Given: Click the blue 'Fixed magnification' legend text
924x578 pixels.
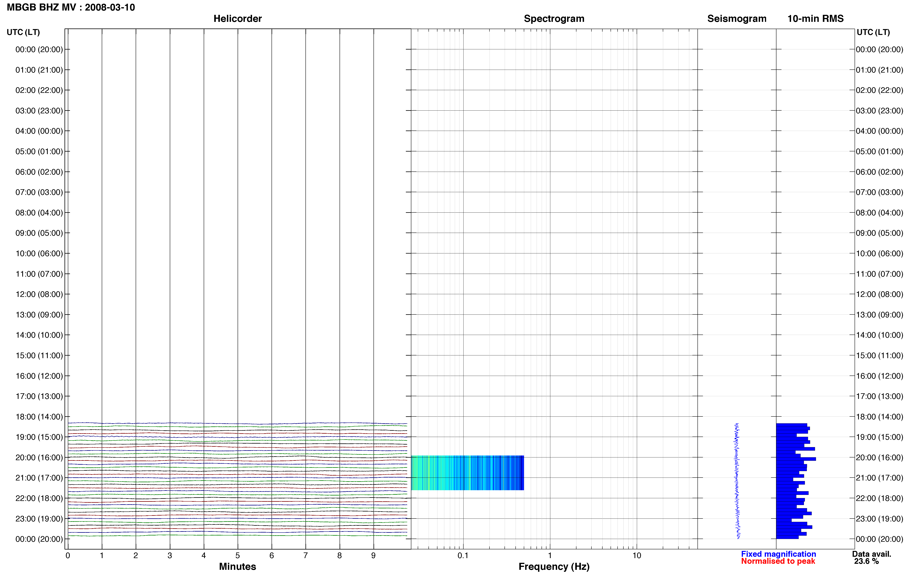Looking at the screenshot, I should click(x=778, y=554).
